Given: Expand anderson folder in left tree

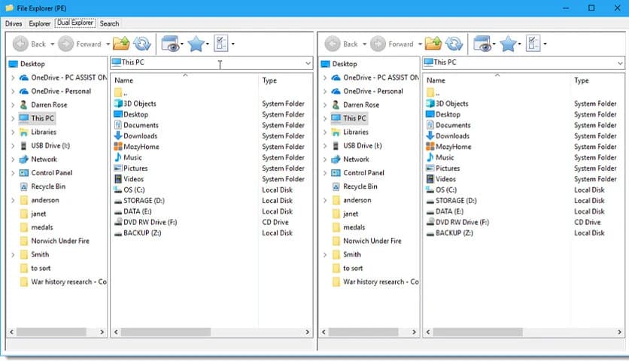Looking at the screenshot, I should point(13,200).
